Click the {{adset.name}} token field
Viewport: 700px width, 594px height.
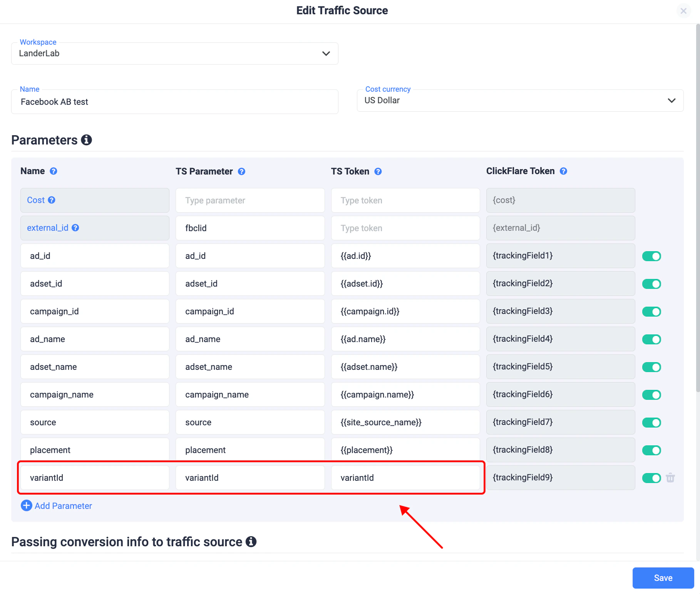(405, 367)
